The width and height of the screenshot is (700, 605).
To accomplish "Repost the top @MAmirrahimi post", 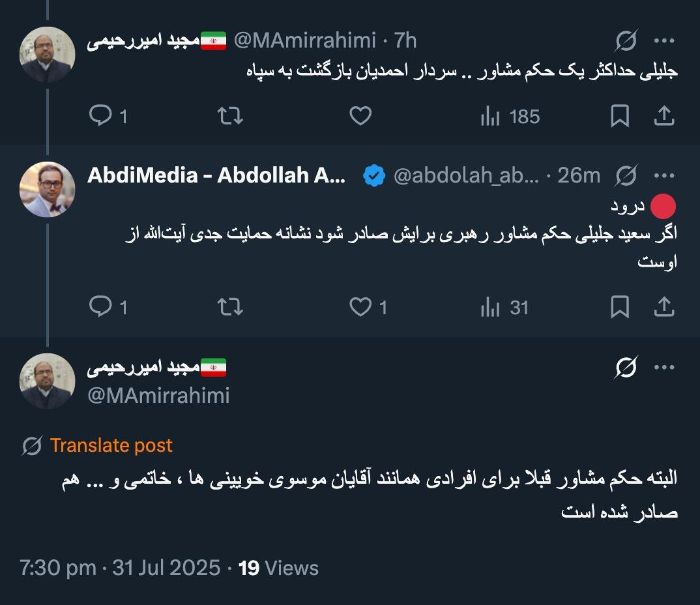I will pyautogui.click(x=229, y=117).
